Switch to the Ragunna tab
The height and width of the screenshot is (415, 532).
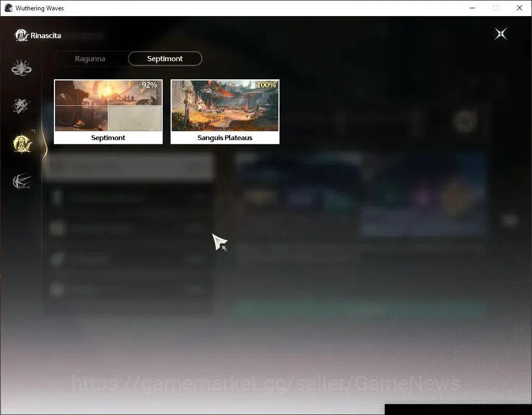tap(90, 59)
